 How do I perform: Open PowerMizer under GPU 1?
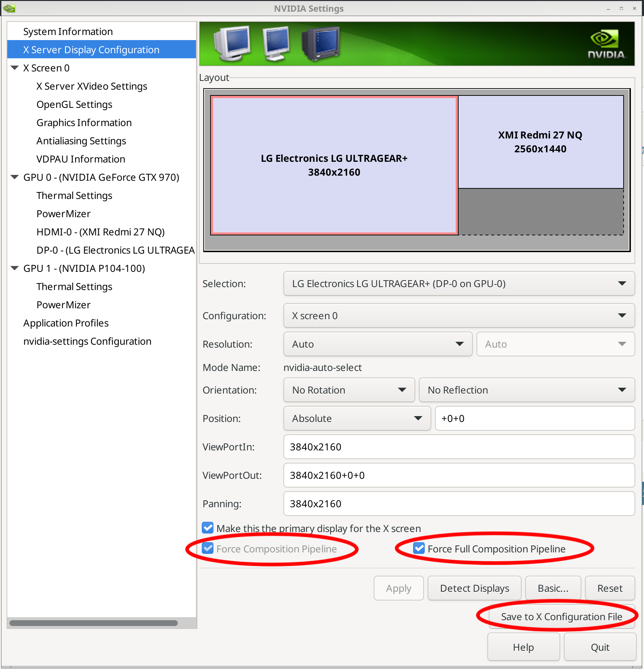coord(63,305)
